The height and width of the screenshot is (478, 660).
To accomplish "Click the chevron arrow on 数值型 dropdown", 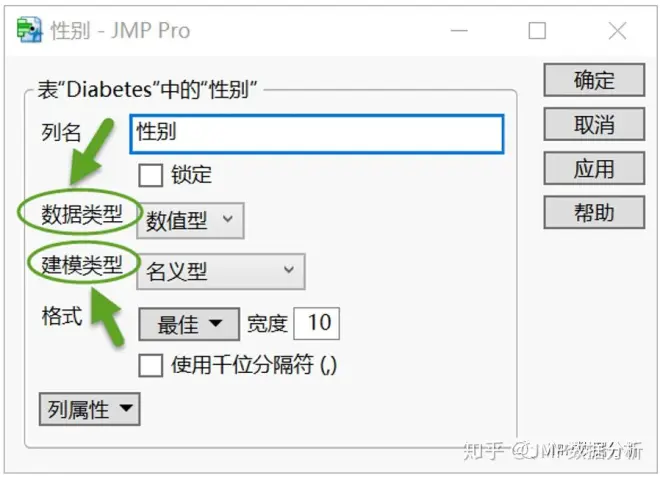I will (228, 219).
